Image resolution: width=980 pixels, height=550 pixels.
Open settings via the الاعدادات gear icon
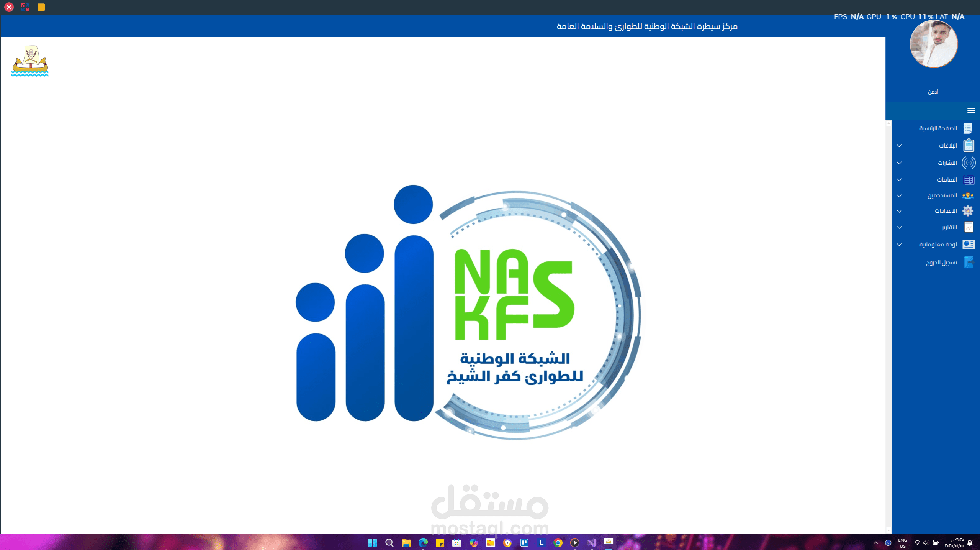[x=968, y=211]
